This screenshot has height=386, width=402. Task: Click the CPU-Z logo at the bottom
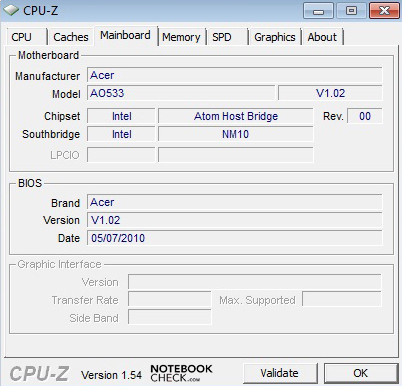39,374
